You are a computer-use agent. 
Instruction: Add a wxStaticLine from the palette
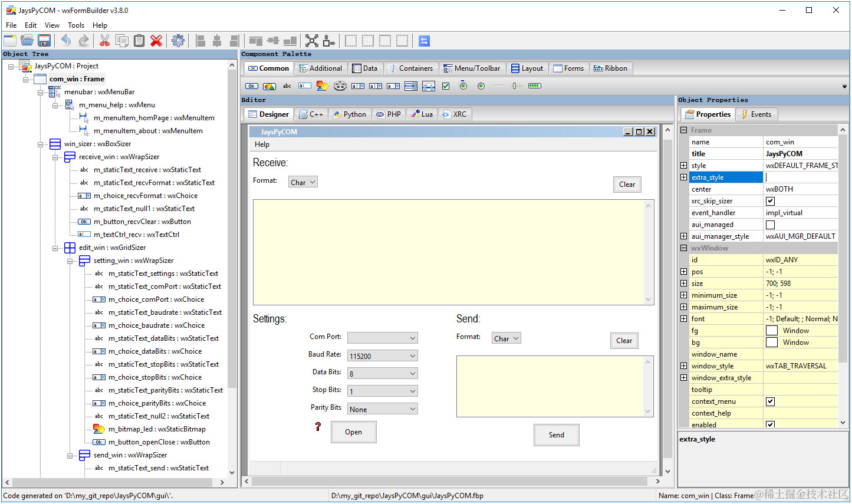coord(499,86)
